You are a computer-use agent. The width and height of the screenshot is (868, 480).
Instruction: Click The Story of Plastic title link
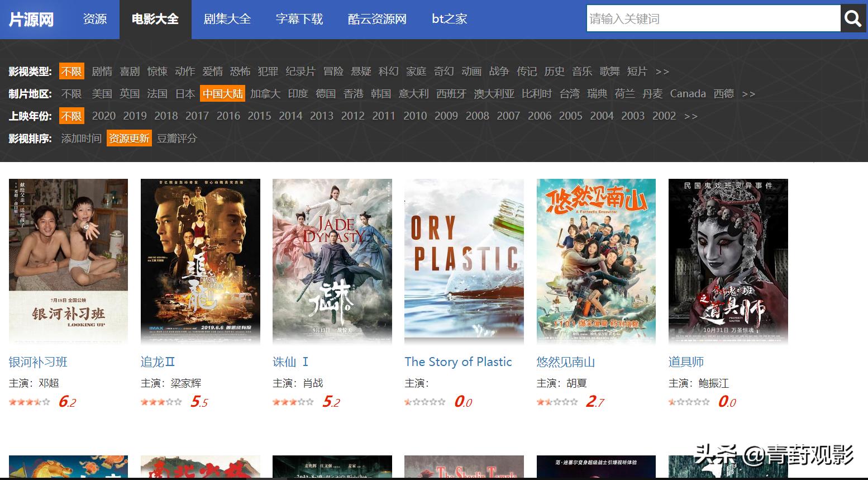tap(458, 362)
